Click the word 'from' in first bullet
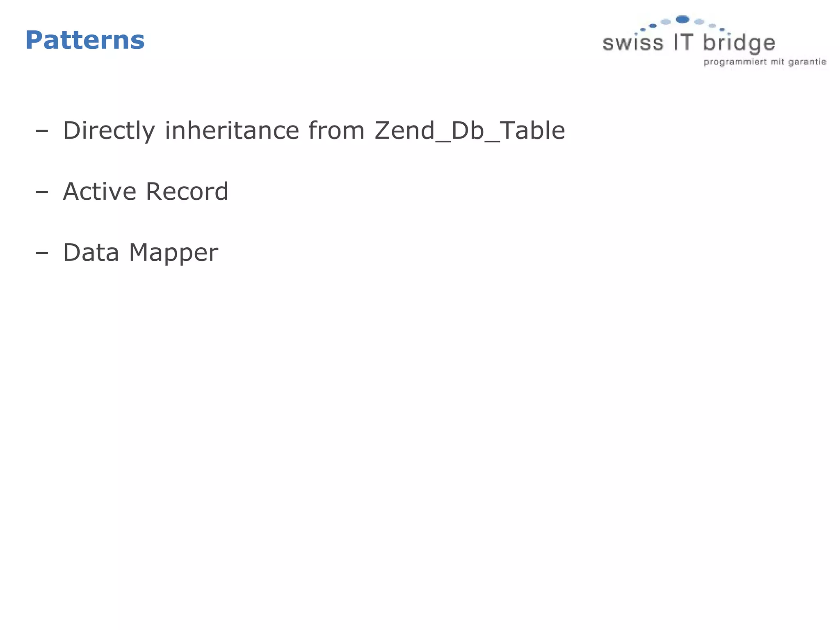Viewport: 840px width, 630px height. pyautogui.click(x=336, y=130)
